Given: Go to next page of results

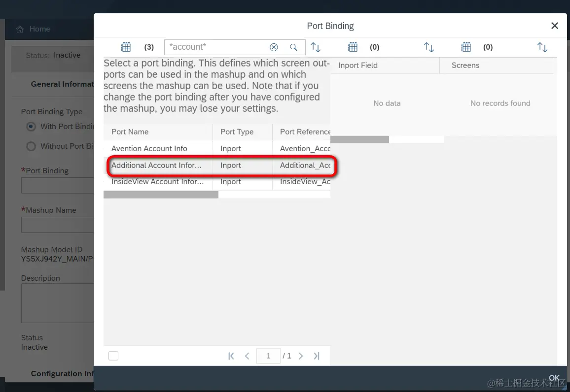Looking at the screenshot, I should (x=301, y=356).
